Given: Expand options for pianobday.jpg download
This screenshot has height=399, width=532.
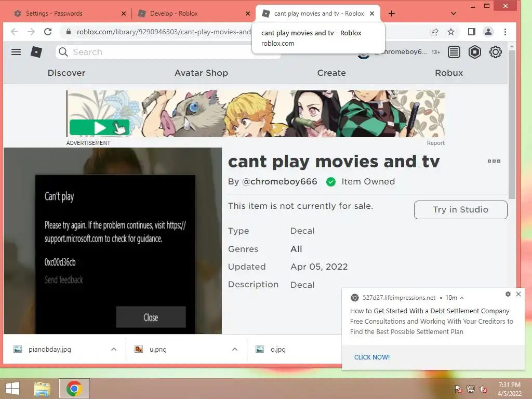Looking at the screenshot, I should click(x=114, y=349).
